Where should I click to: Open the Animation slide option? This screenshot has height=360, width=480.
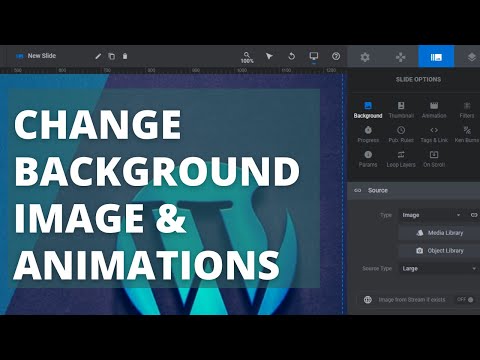tap(434, 110)
